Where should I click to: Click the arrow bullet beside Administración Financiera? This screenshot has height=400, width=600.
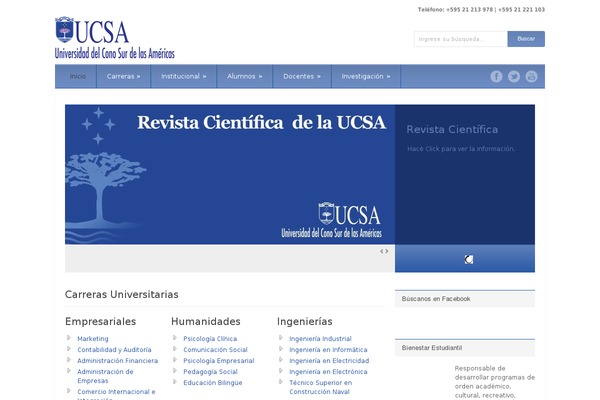click(69, 360)
